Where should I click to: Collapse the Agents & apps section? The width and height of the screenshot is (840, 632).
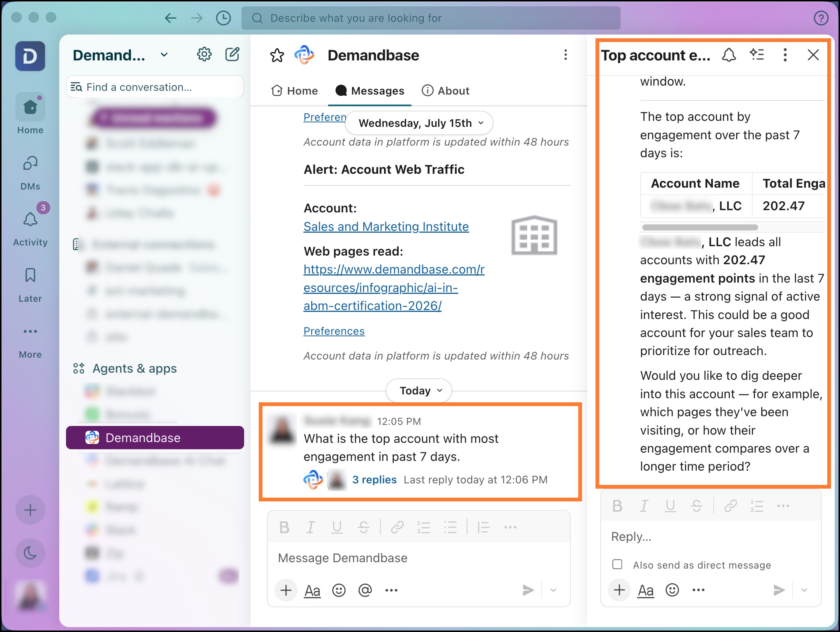click(134, 368)
